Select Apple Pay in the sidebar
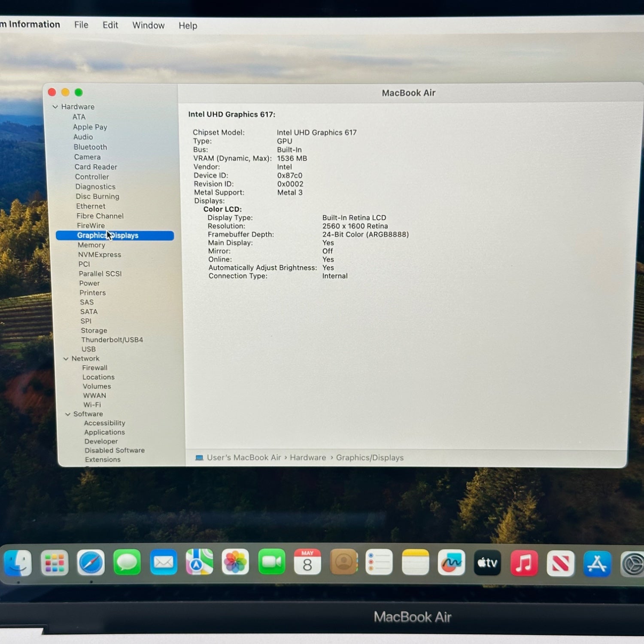Screen dimensions: 644x644 pyautogui.click(x=90, y=127)
